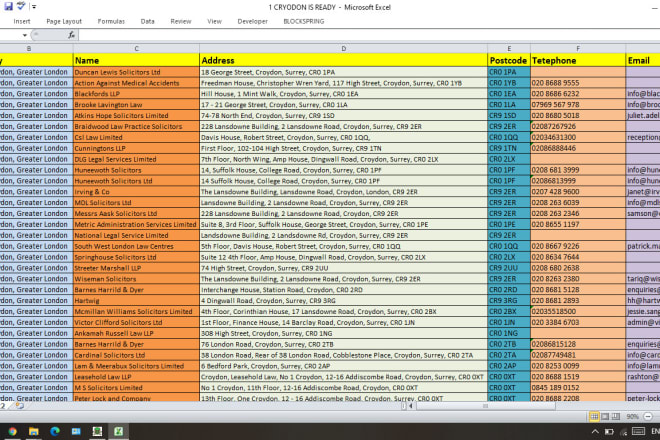Screen dimensions: 660x440
Task: Click the touch keyboard icon in tray
Action: coord(638,432)
